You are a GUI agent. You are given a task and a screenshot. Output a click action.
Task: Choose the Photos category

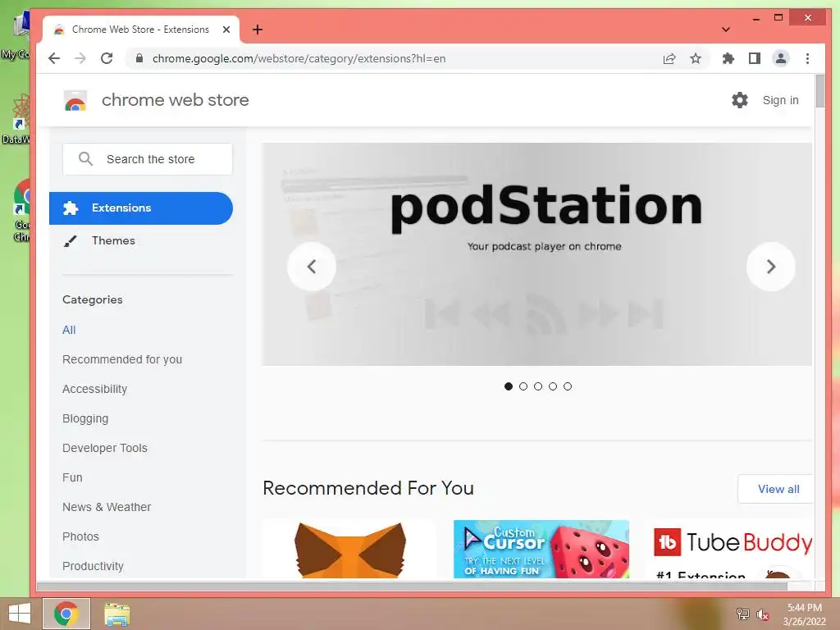point(81,536)
